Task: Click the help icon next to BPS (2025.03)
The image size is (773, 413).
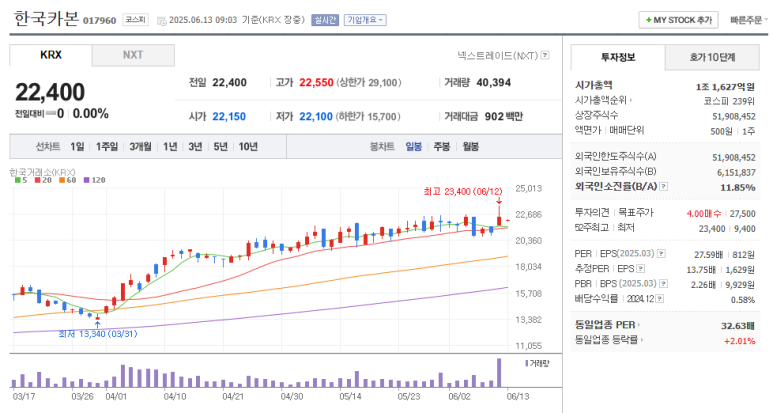Action: click(x=664, y=284)
